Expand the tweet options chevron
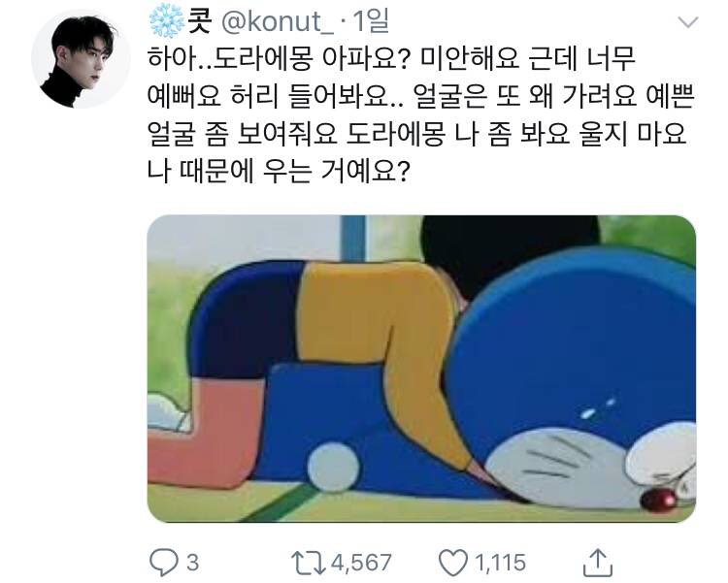The width and height of the screenshot is (728, 583). click(x=687, y=21)
